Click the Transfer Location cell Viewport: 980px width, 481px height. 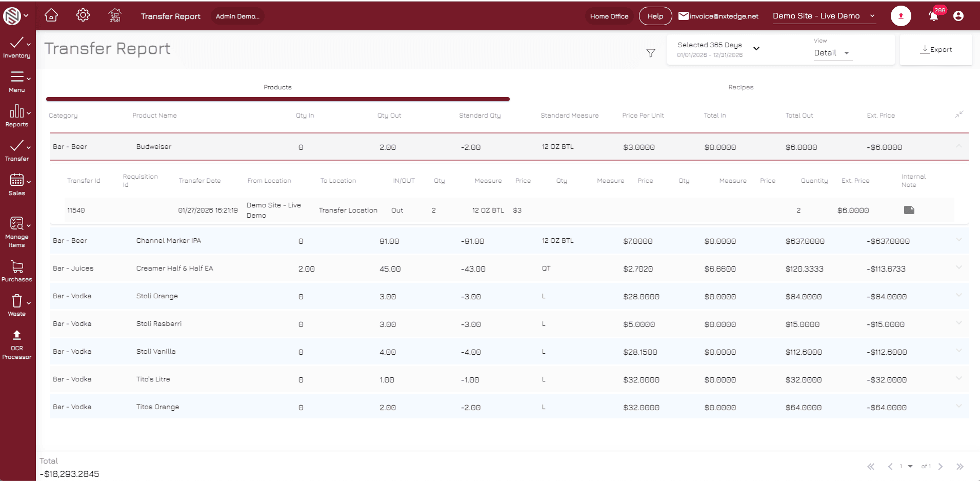(348, 210)
